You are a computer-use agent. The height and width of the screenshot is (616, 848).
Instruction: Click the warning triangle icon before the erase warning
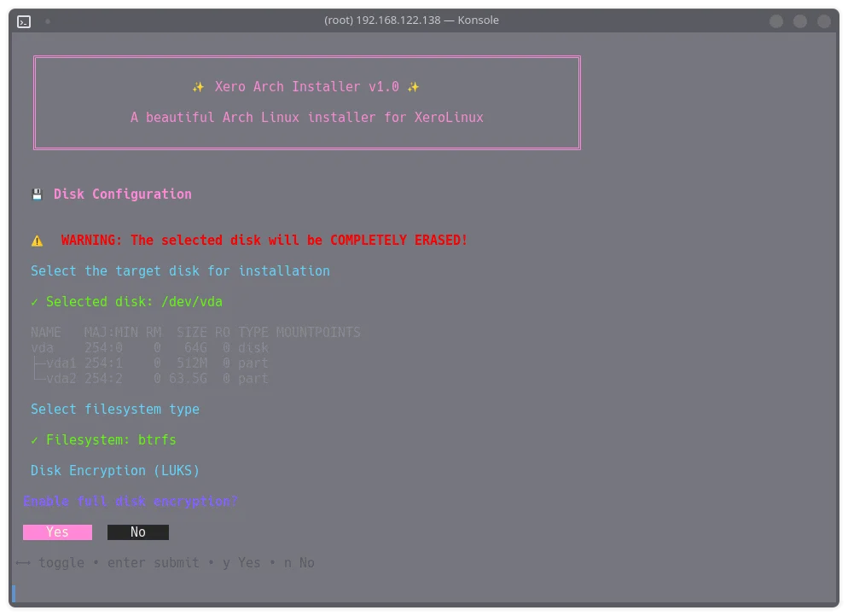point(37,240)
